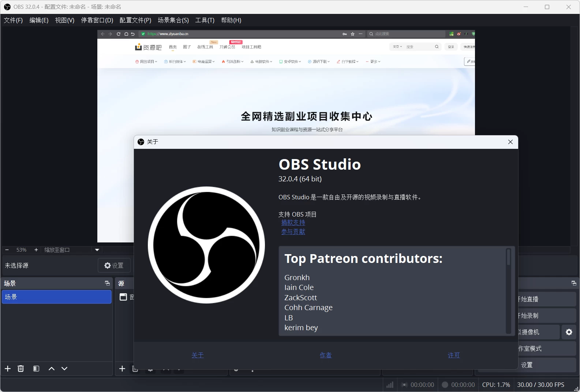
Task: Expand 电商运营 category in previewed webpage
Action: pyautogui.click(x=204, y=62)
